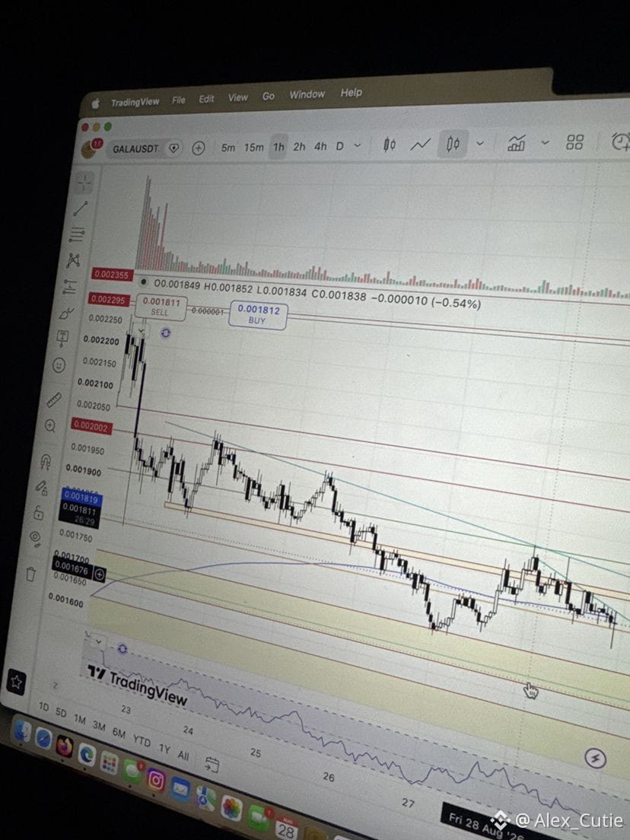The height and width of the screenshot is (840, 630).
Task: Select the brush drawing tool
Action: 66,313
